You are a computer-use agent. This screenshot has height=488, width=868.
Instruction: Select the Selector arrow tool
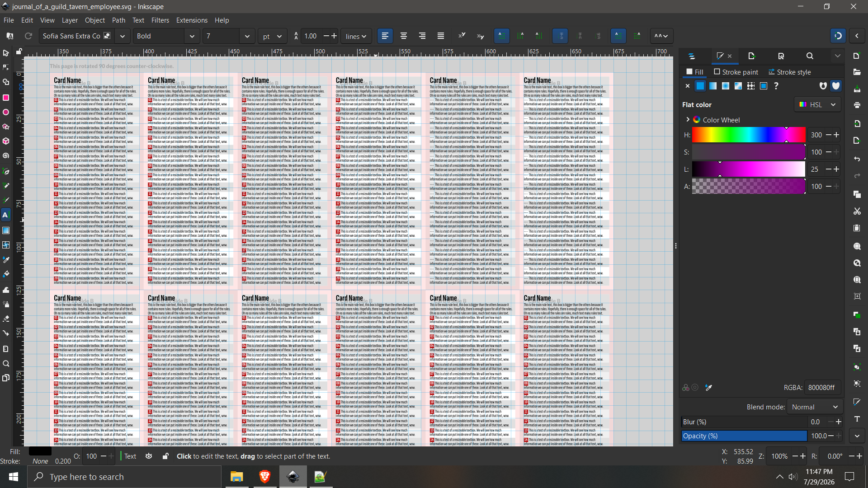[x=6, y=53]
